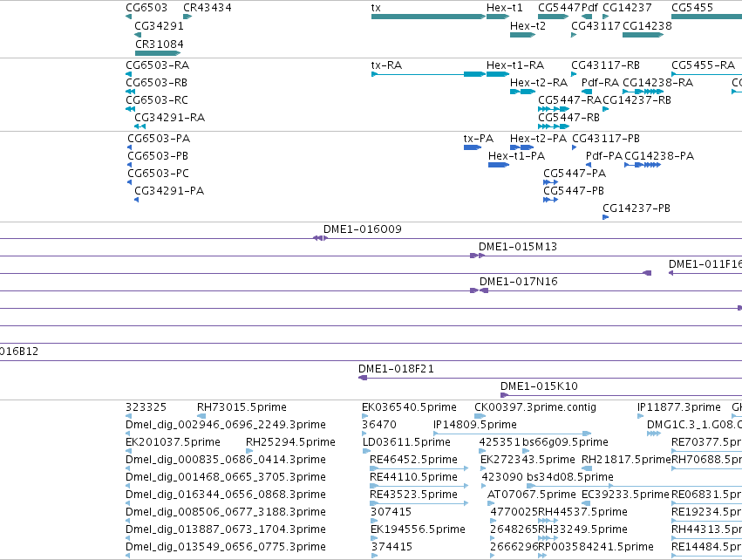Image resolution: width=742 pixels, height=560 pixels.
Task: Select the RH73015.5prime EST label
Action: 242,407
